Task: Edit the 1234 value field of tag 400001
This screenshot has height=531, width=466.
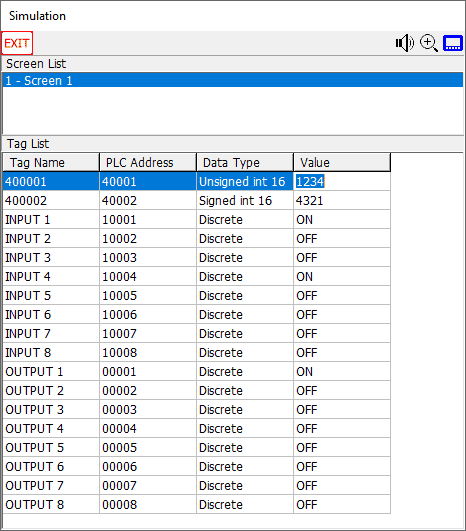Action: tap(342, 182)
